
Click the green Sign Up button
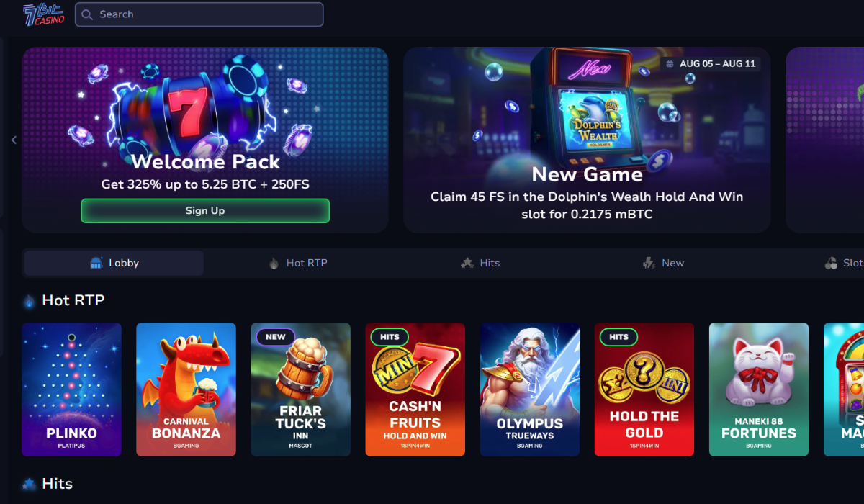pyautogui.click(x=205, y=211)
